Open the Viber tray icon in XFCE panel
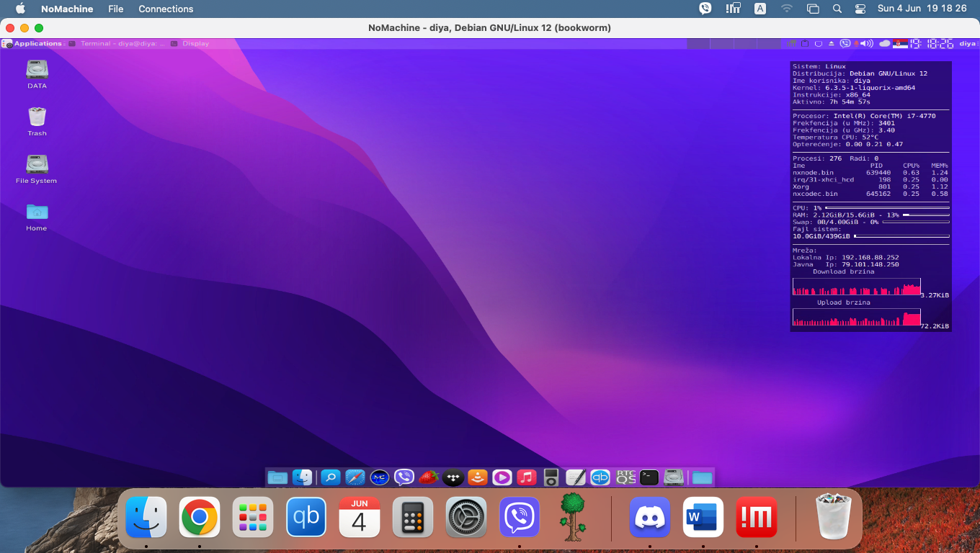This screenshot has height=553, width=980. pyautogui.click(x=845, y=44)
